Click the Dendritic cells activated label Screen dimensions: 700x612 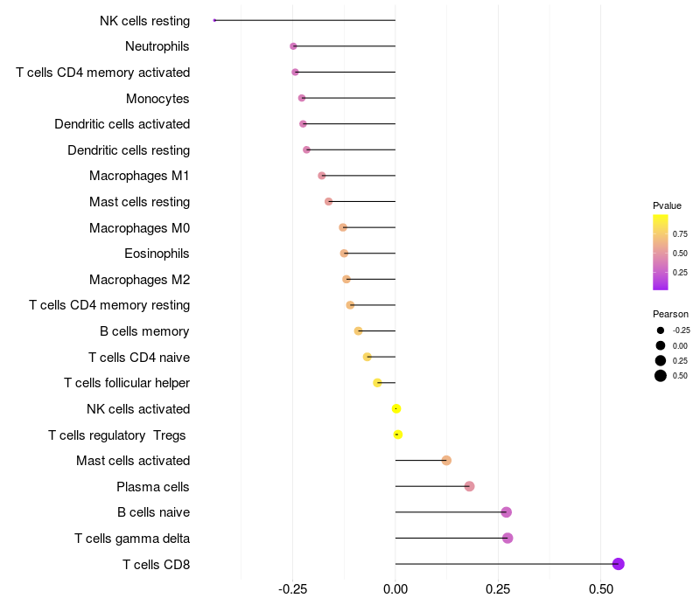coord(122,124)
